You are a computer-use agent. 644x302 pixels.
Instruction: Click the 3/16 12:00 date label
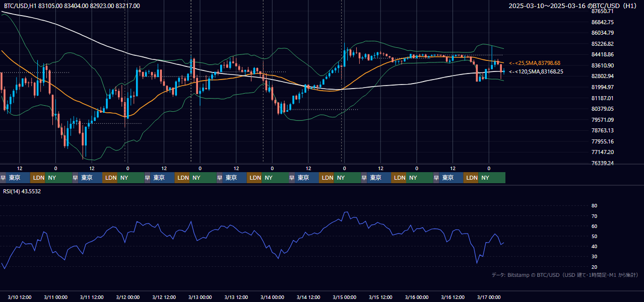point(453,297)
